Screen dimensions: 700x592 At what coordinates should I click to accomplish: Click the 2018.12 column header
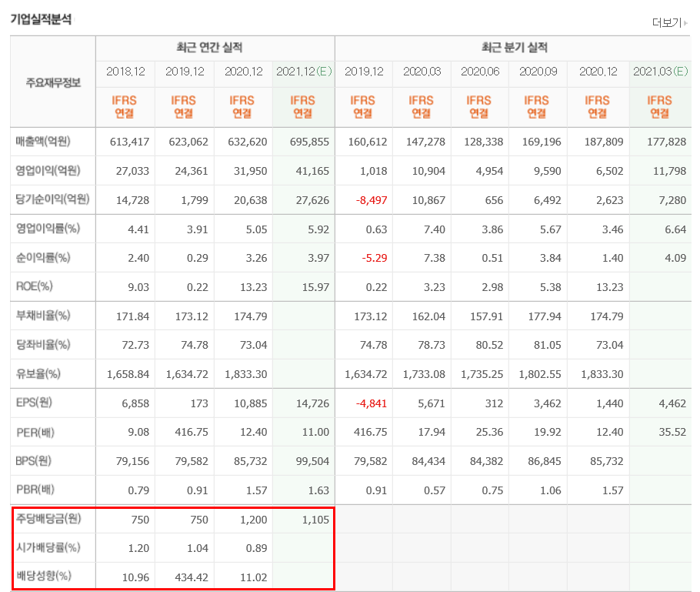click(x=125, y=72)
